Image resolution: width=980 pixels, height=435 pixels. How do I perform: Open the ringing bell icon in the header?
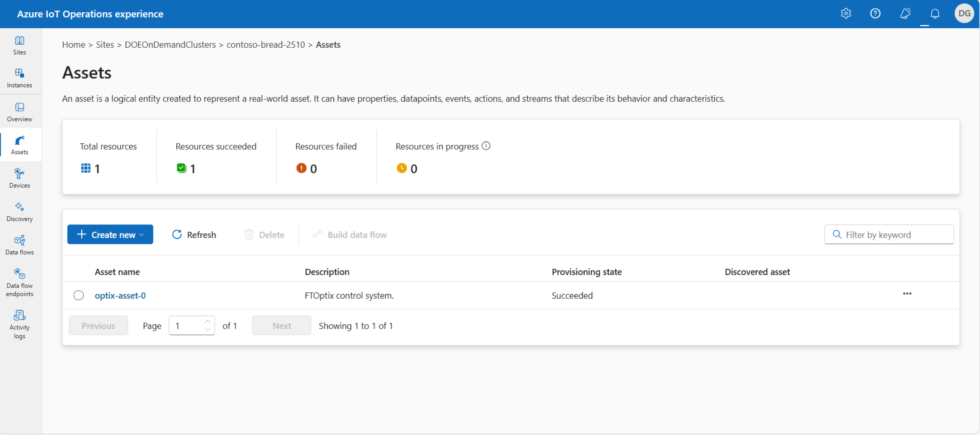coord(905,13)
